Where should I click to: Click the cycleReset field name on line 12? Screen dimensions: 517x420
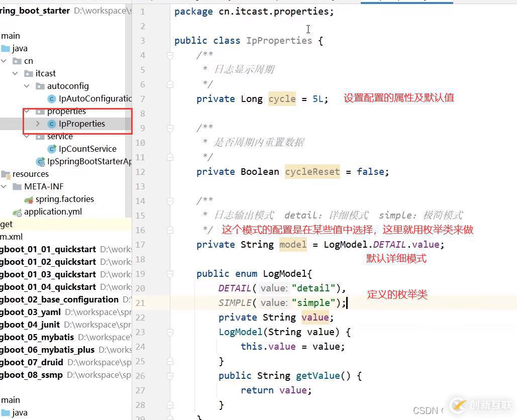coord(312,172)
